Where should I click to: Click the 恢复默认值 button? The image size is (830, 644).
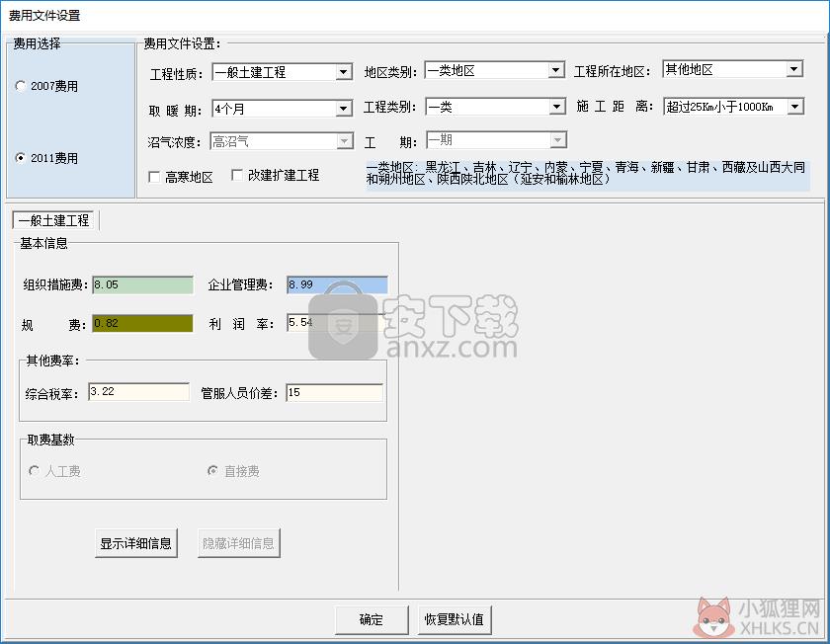click(x=455, y=619)
